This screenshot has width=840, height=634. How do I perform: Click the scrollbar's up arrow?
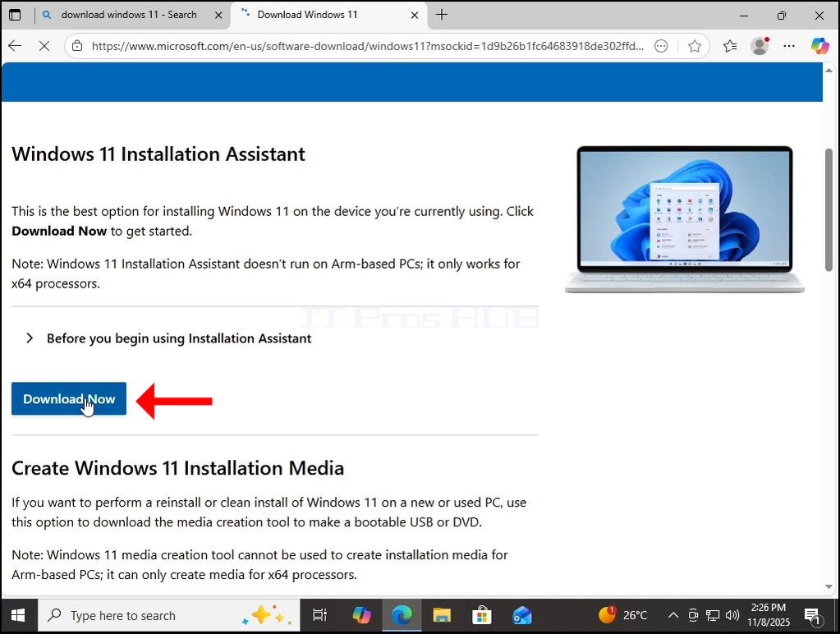pos(829,70)
